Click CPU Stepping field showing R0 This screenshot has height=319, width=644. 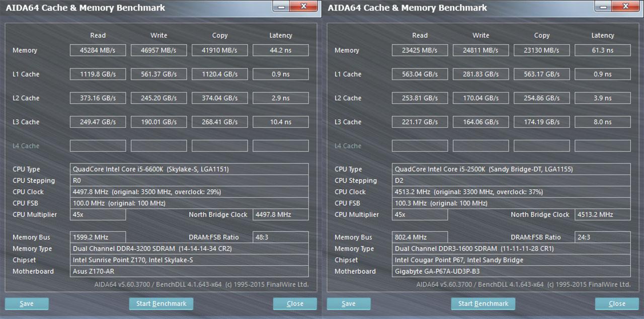(189, 180)
